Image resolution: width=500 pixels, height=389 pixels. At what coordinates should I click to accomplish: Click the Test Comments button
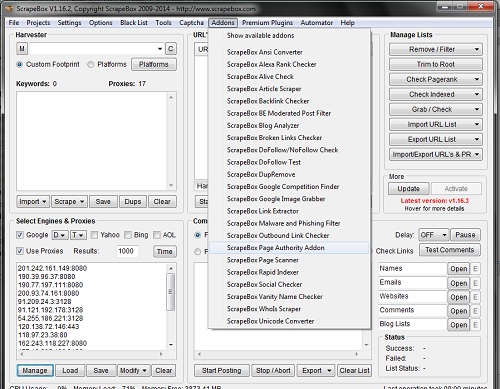(x=449, y=250)
